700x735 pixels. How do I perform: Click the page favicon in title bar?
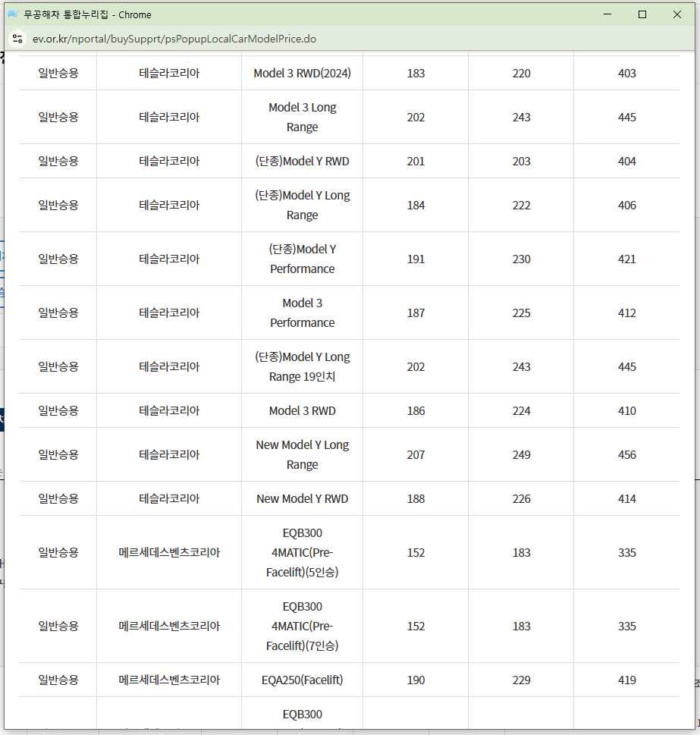13,14
